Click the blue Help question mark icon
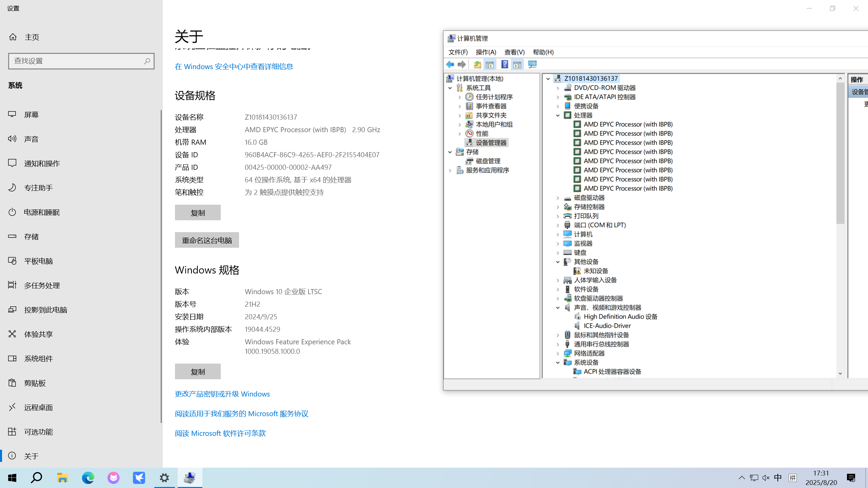Image resolution: width=868 pixels, height=488 pixels. point(505,64)
